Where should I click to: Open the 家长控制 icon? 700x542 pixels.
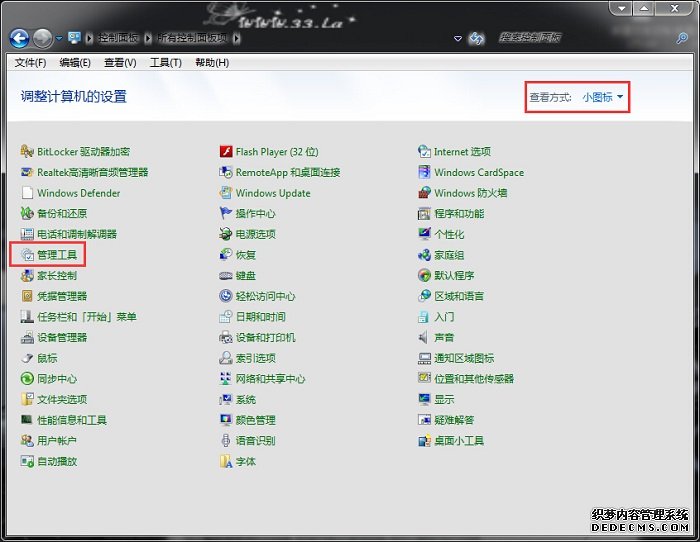27,275
